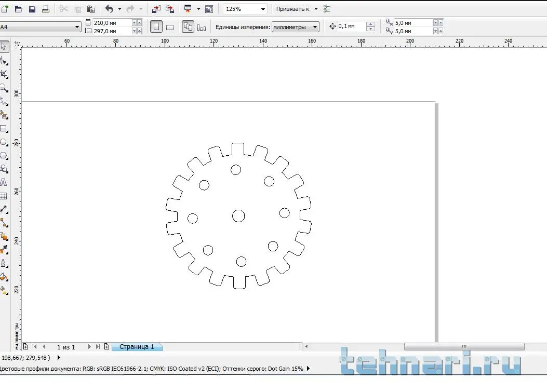The width and height of the screenshot is (547, 392).
Task: Toggle apply layout to all pages
Action: (188, 27)
